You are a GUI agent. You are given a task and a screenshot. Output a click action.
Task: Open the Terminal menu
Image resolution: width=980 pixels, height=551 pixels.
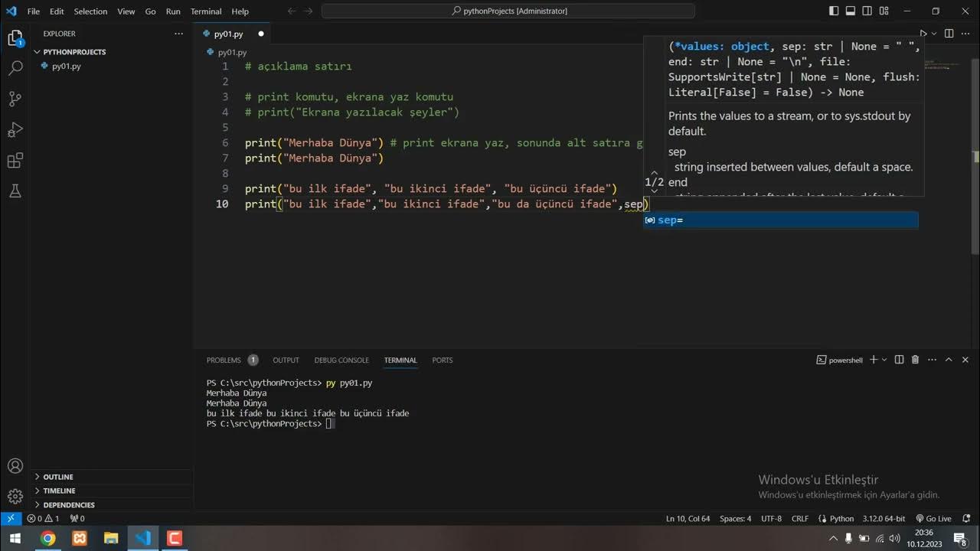pyautogui.click(x=206, y=11)
